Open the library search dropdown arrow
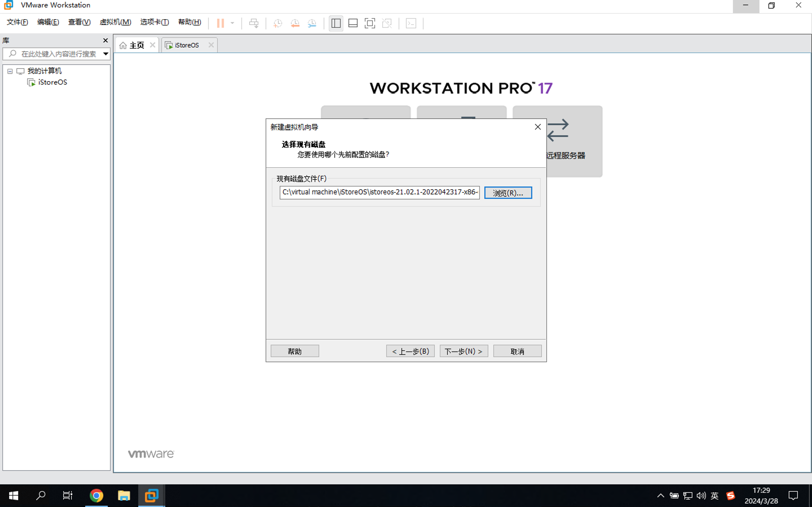812x507 pixels. click(106, 54)
